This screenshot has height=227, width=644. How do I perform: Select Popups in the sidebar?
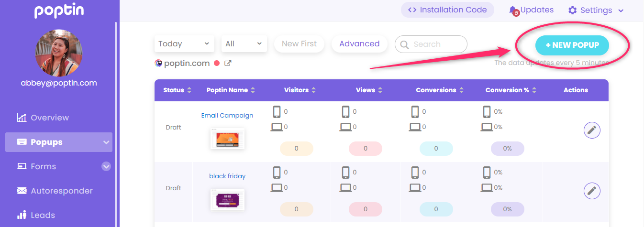tap(59, 142)
